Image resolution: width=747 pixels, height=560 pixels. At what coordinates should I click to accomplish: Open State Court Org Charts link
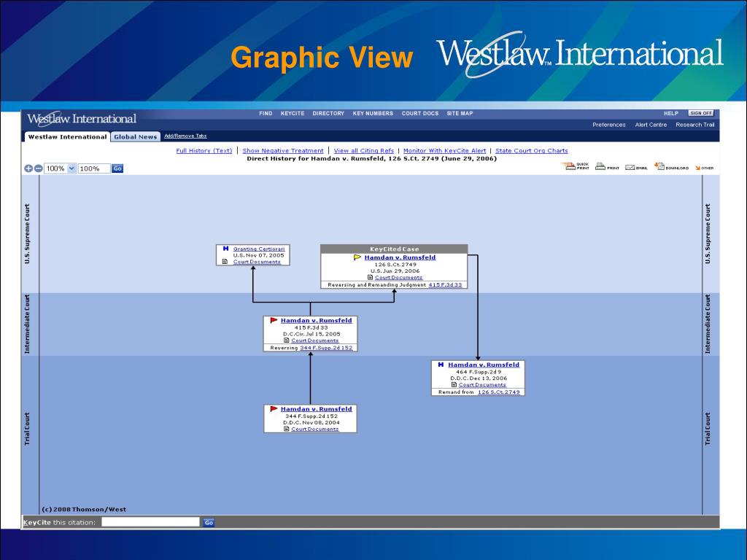coord(532,150)
